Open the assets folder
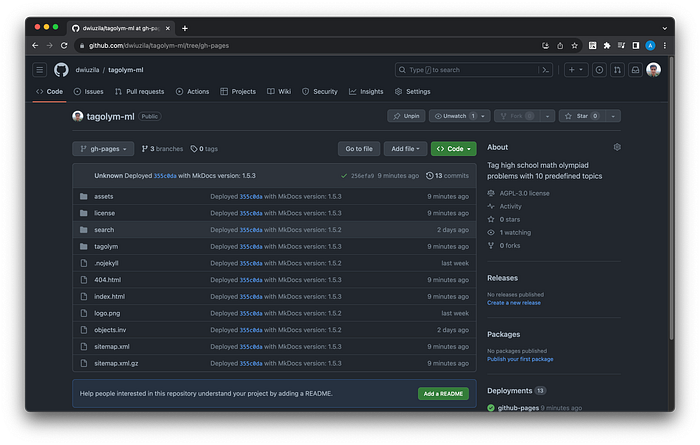 (x=104, y=196)
